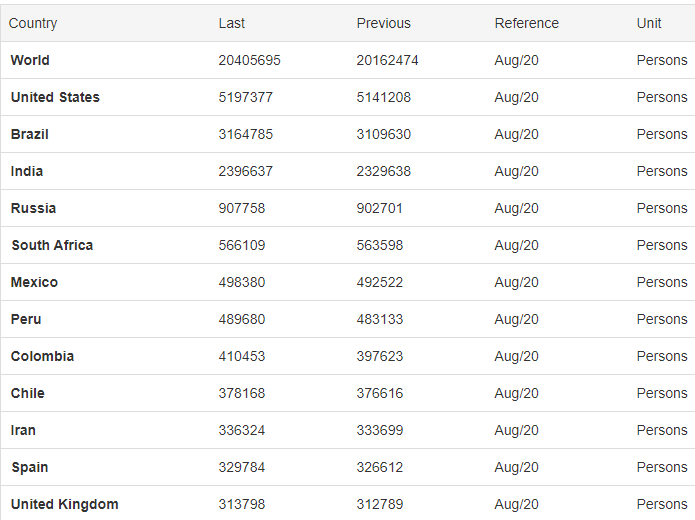Viewport: 695px width, 520px height.
Task: Click the World country link
Action: coord(30,60)
